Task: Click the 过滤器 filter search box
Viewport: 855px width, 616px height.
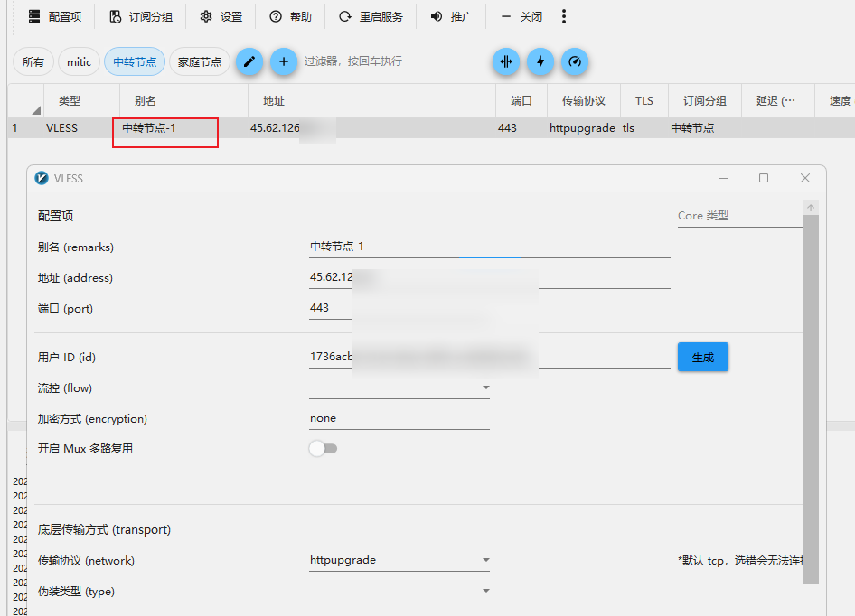Action: (394, 62)
